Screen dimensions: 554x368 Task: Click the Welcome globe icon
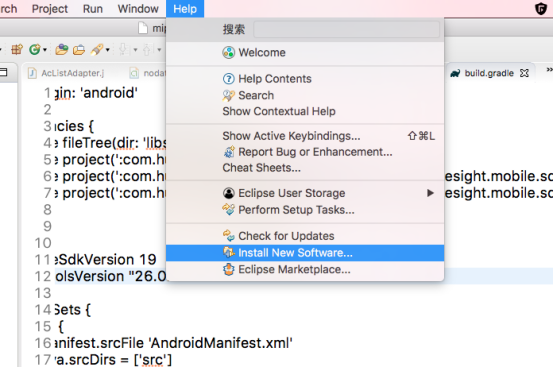[x=229, y=53]
